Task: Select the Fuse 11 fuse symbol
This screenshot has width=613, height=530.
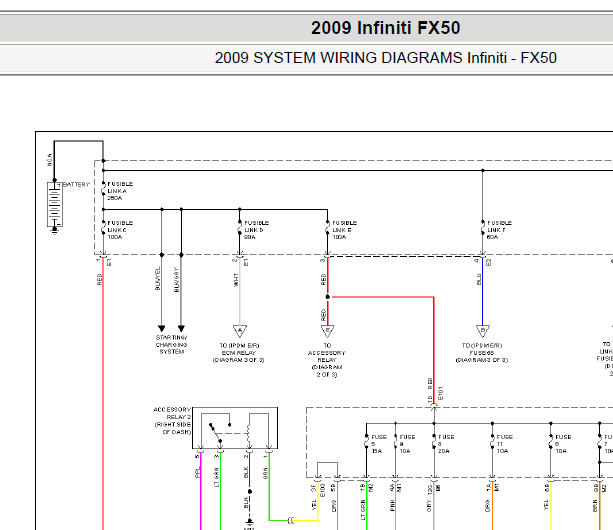Action: [493, 442]
